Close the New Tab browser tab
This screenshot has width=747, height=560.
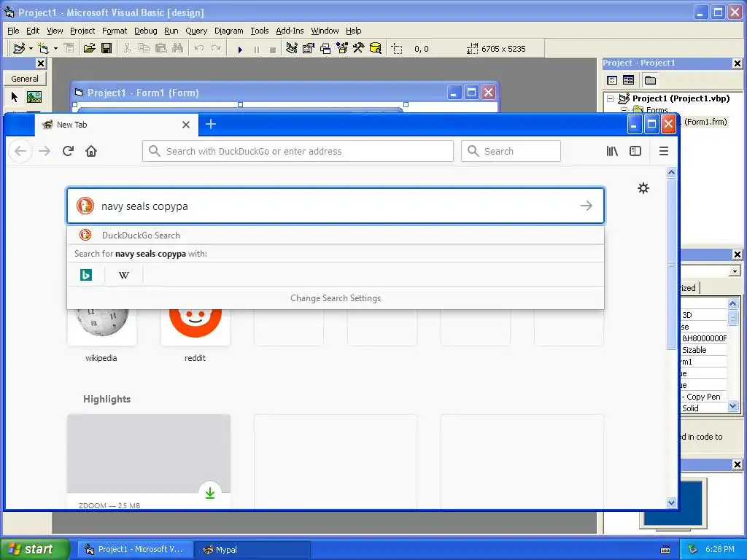186,125
